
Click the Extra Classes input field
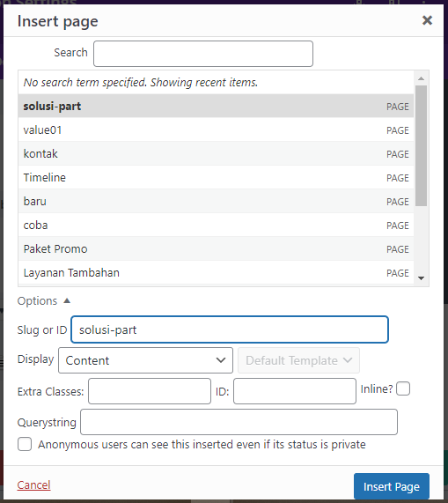(x=150, y=391)
